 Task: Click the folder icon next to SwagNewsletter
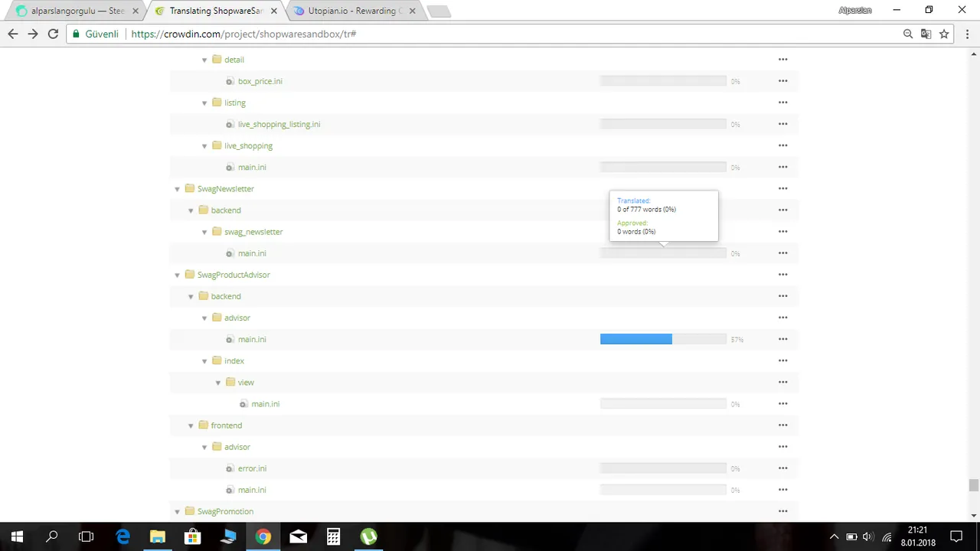[190, 188]
